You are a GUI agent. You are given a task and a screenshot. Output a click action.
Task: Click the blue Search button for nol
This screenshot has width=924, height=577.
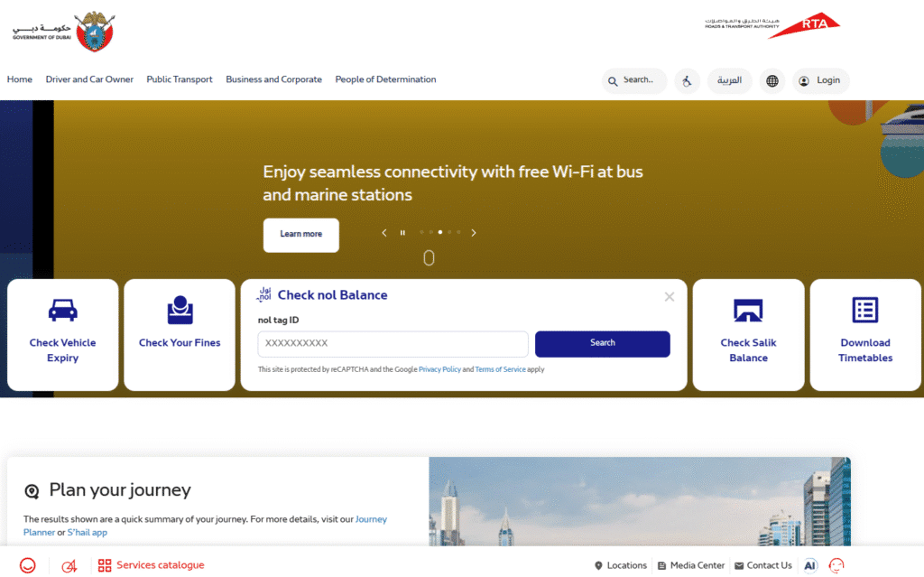tap(602, 343)
